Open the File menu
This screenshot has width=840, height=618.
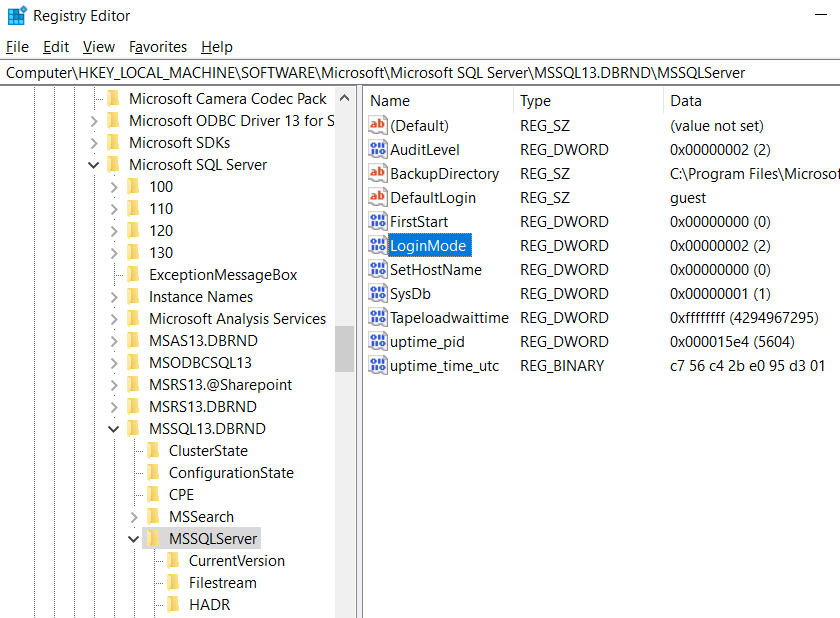coord(17,47)
